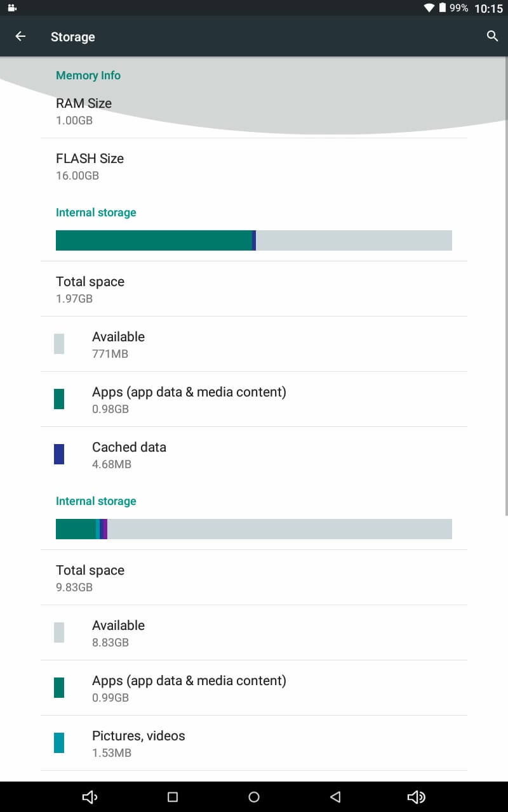Tap the circle home navigation icon
508x812 pixels.
(x=254, y=797)
